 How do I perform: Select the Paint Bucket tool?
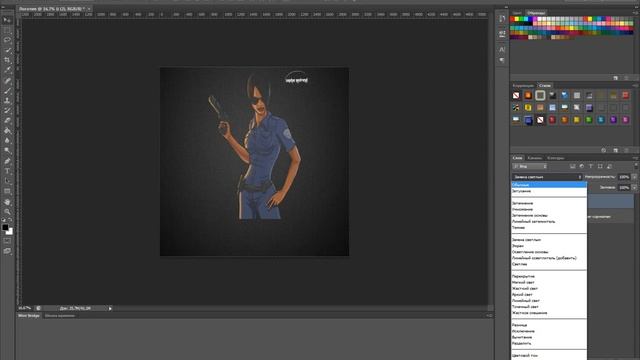click(x=7, y=131)
